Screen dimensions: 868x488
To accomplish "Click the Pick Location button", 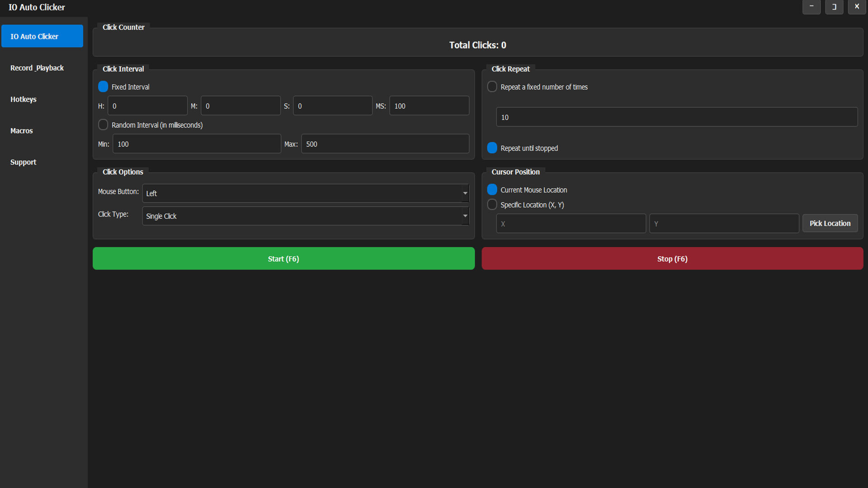I will 830,223.
